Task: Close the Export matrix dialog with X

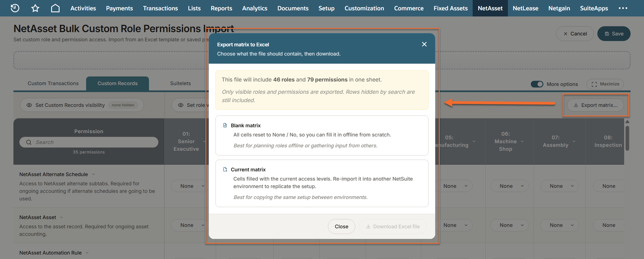Action: [x=424, y=44]
